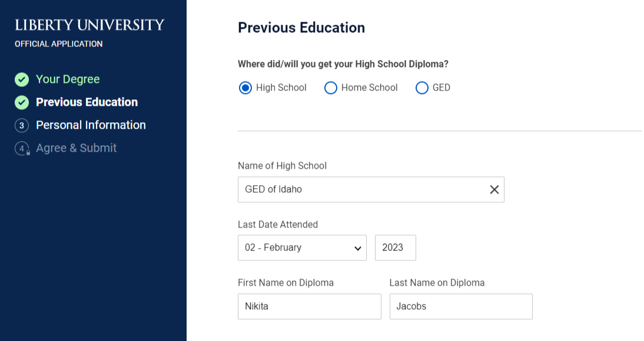Click the year field showing 2023

pyautogui.click(x=395, y=248)
